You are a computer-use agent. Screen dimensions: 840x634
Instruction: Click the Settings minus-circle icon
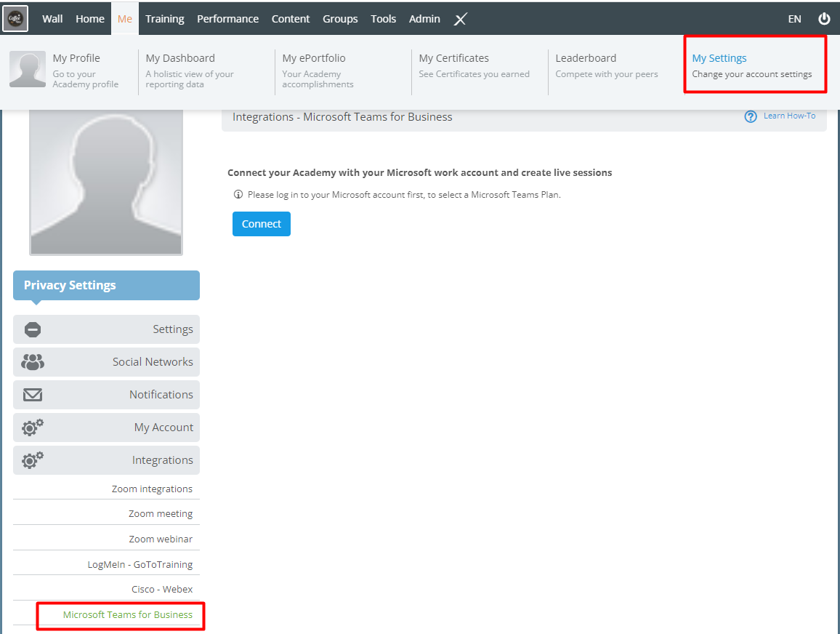[x=33, y=329]
